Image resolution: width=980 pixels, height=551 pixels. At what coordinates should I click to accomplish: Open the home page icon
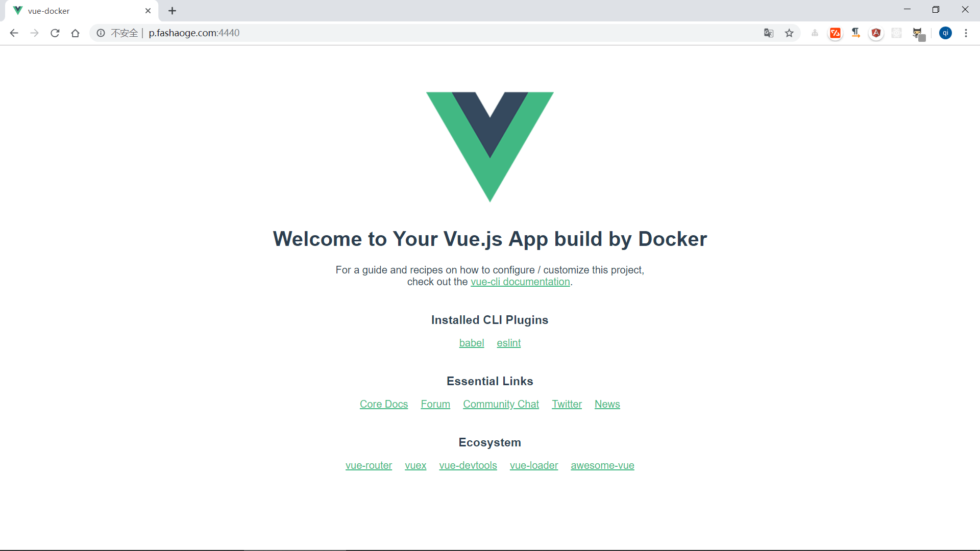(76, 33)
